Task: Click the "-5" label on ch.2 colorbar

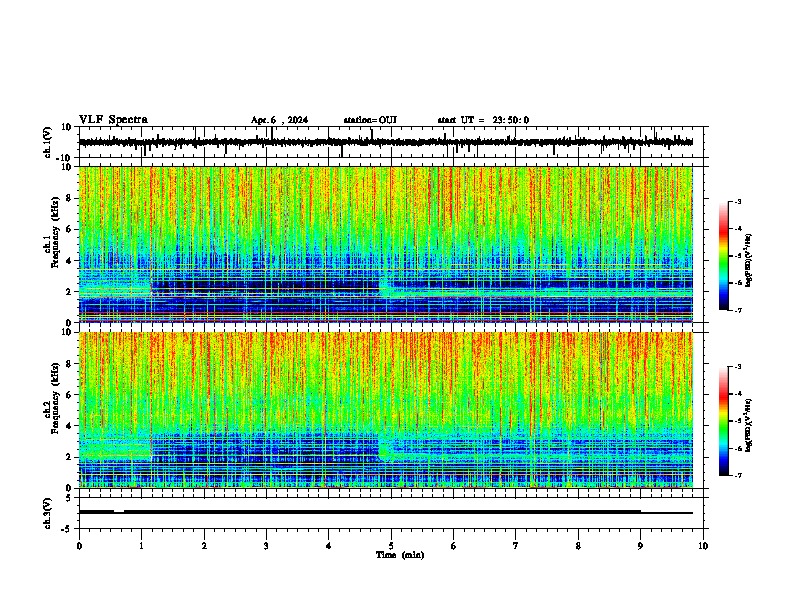Action: coord(737,421)
